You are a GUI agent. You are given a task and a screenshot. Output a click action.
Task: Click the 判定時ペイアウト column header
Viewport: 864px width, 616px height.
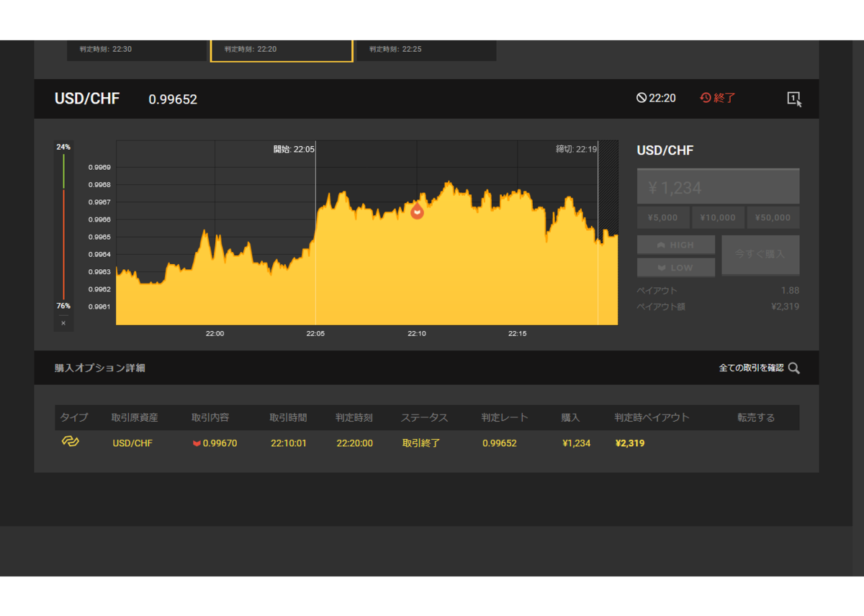[x=652, y=418]
